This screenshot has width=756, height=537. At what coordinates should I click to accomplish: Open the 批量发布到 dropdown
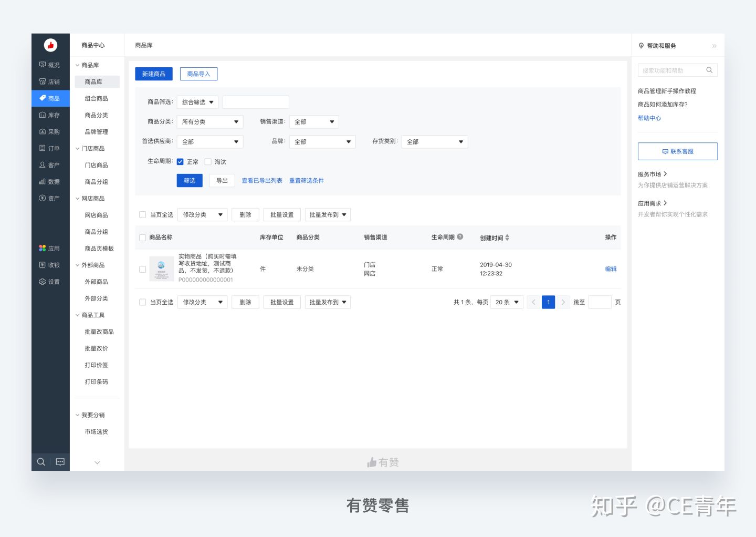tap(328, 214)
